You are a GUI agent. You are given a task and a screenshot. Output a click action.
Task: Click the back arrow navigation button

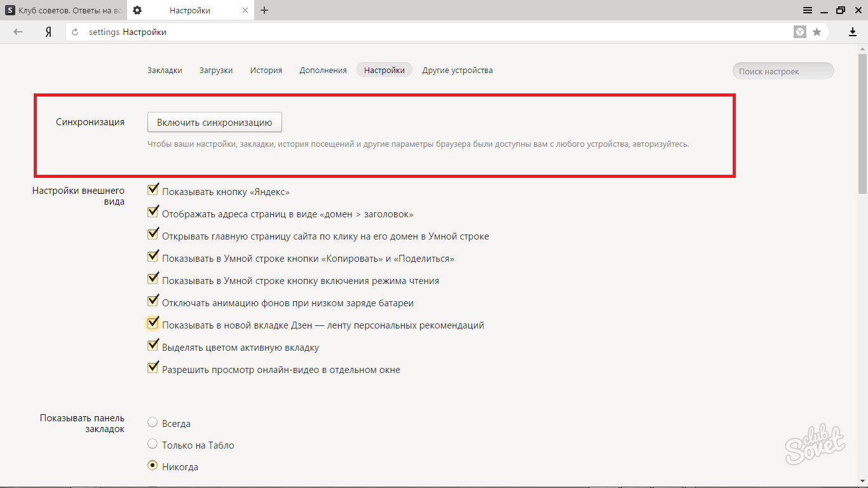tap(18, 32)
